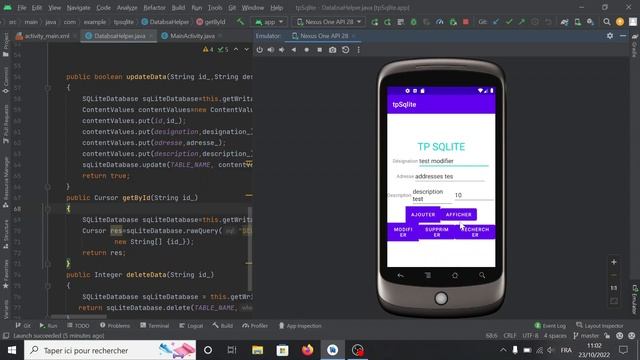Click the Windows taskbar search box
The height and width of the screenshot is (360, 640).
point(110,350)
